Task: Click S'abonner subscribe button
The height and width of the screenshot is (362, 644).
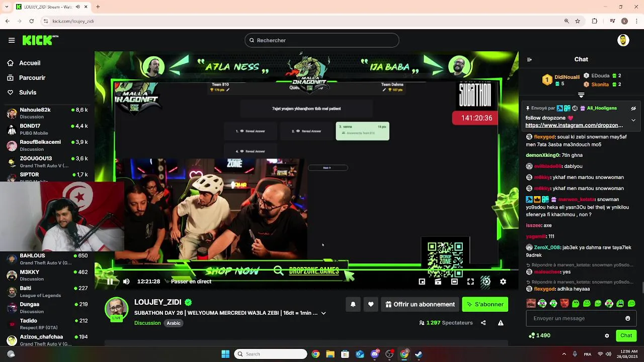Action: [x=485, y=304]
